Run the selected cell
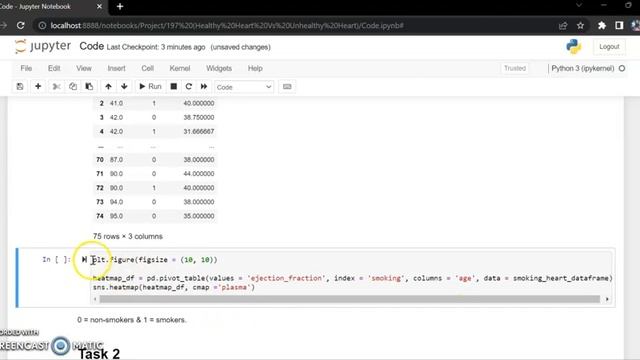Screen dimensions: 640x360 [150, 87]
